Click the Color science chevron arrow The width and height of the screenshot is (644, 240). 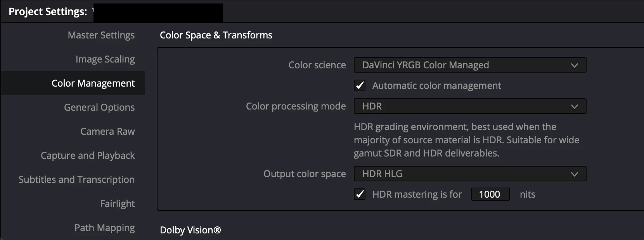pyautogui.click(x=575, y=65)
